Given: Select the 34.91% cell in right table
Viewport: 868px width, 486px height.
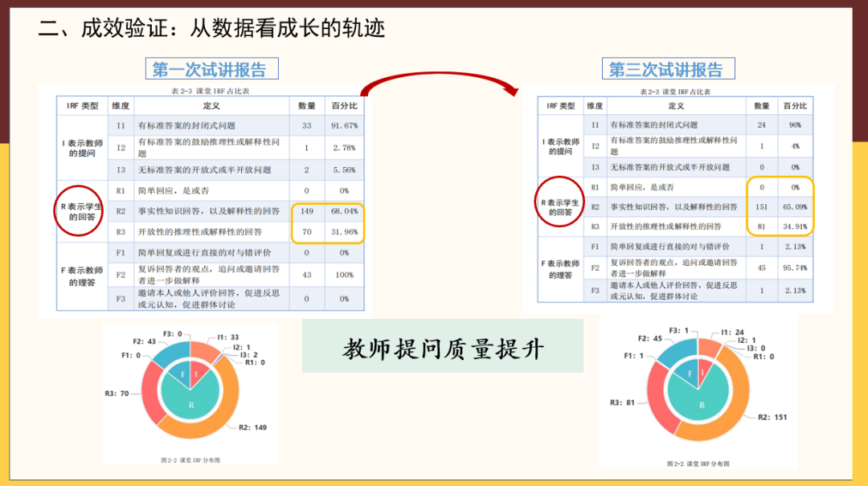Looking at the screenshot, I should (794, 227).
